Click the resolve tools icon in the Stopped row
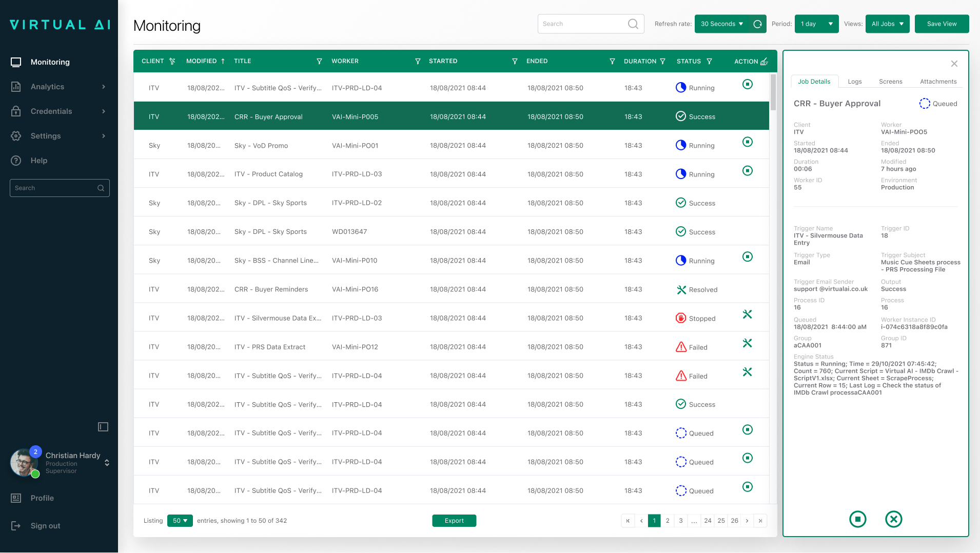This screenshot has width=980, height=553. pos(747,314)
